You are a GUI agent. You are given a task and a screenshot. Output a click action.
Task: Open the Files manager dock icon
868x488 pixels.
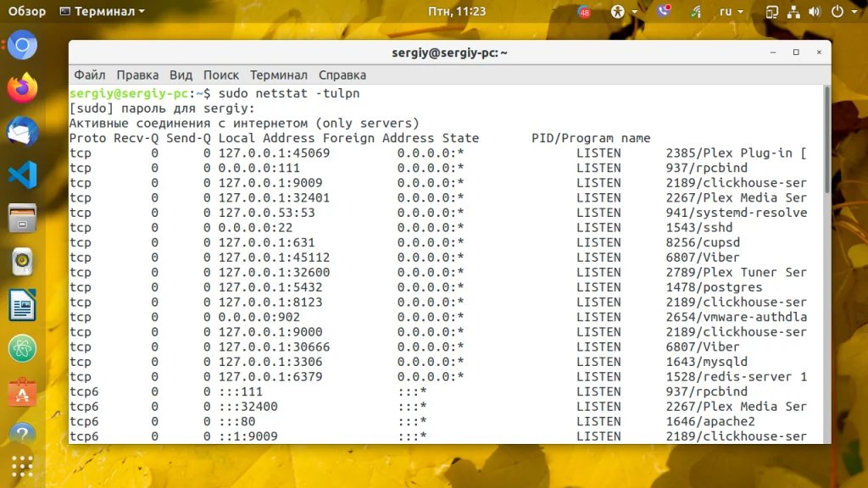(22, 218)
